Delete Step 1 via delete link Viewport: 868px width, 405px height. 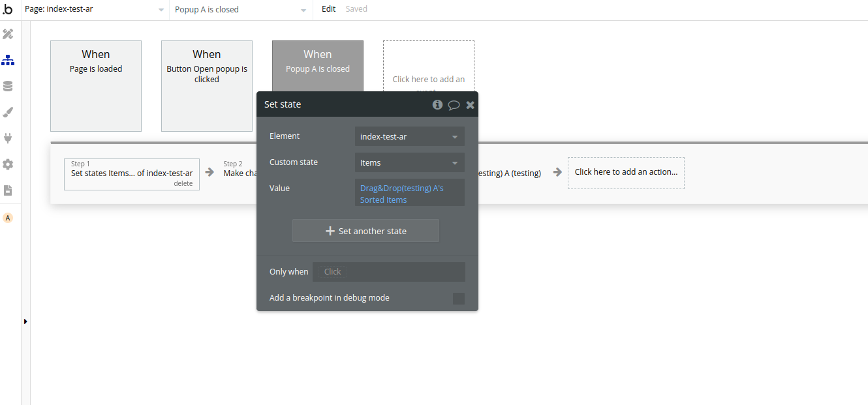pos(183,183)
